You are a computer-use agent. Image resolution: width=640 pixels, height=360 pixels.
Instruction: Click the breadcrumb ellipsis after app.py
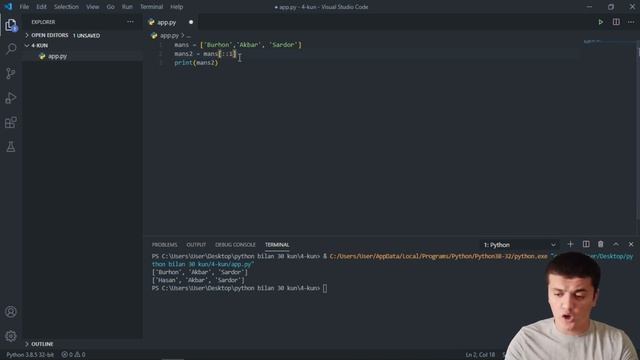(x=189, y=36)
